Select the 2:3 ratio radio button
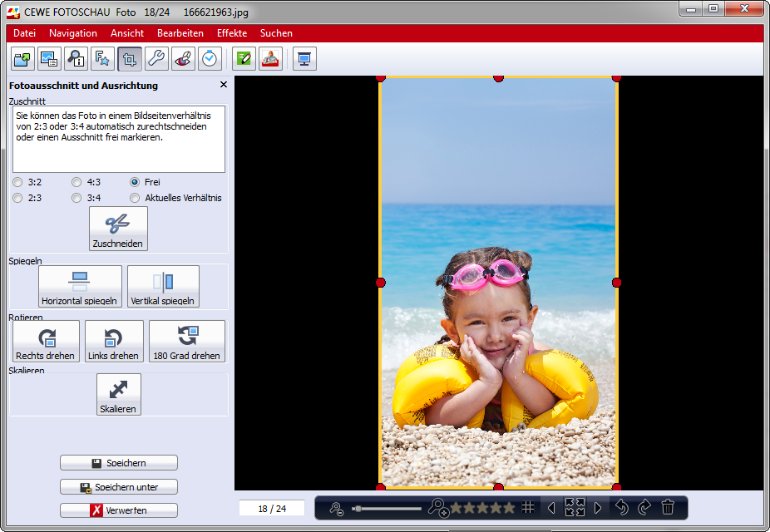Image resolution: width=770 pixels, height=532 pixels. pos(18,198)
